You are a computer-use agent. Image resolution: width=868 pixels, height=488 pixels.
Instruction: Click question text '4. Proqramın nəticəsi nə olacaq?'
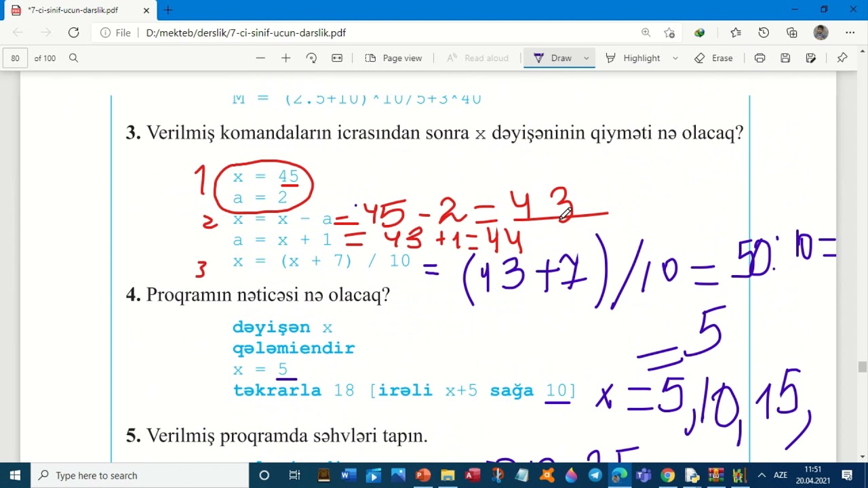click(x=258, y=295)
